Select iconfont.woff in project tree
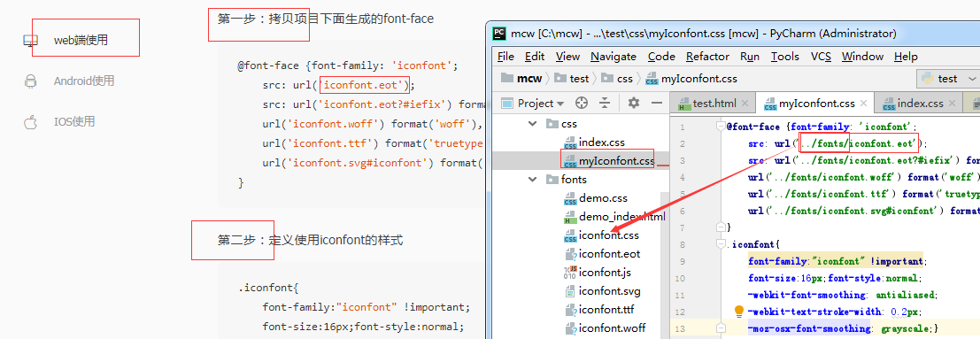Screen dimensions: 980x339 pyautogui.click(x=605, y=327)
